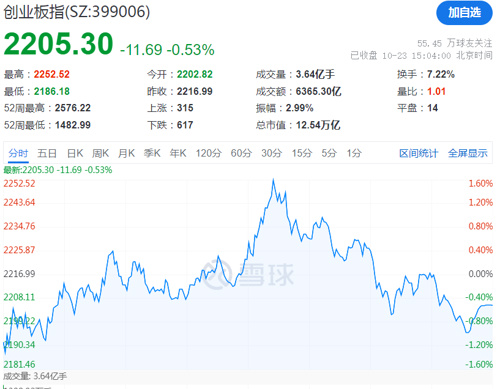Click the -0.40% right axis label
Viewport: 500px width, 389px height.
479,297
